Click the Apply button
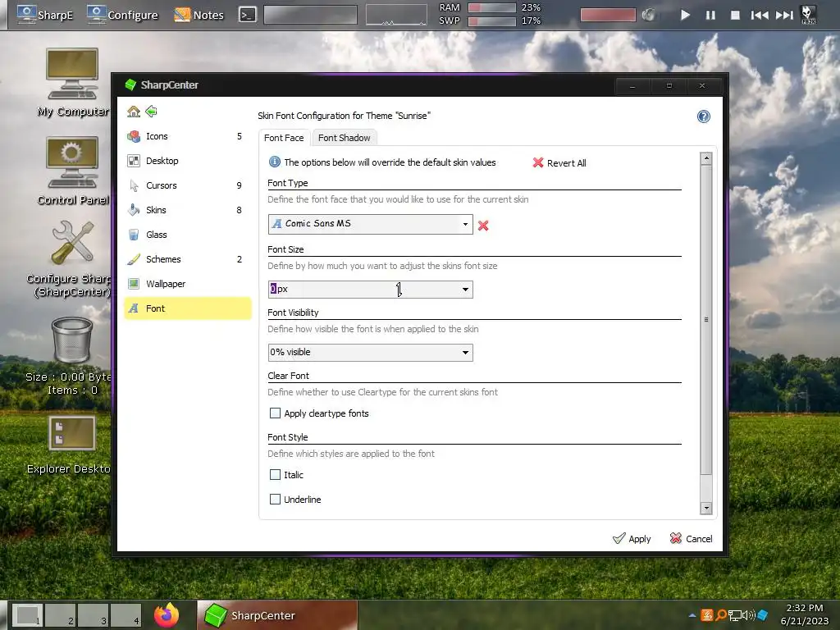This screenshot has height=630, width=840. (x=632, y=538)
